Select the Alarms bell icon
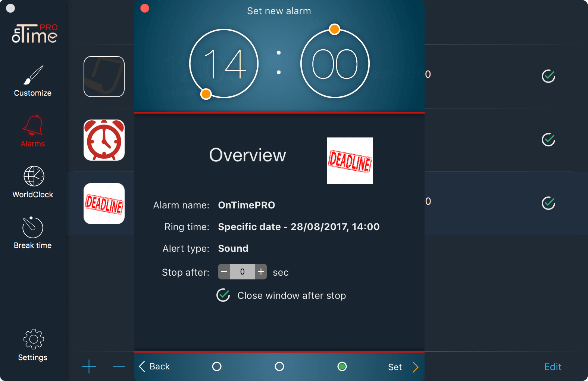The width and height of the screenshot is (588, 381). point(33,126)
